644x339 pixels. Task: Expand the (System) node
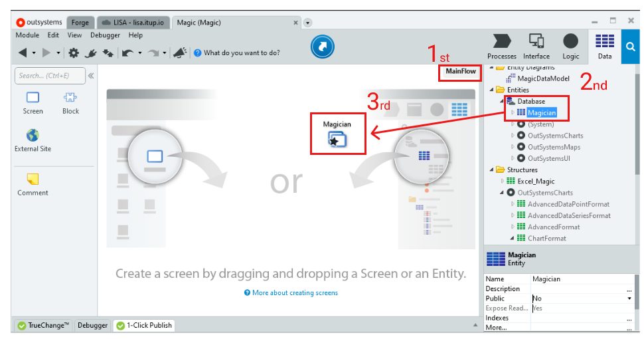513,124
